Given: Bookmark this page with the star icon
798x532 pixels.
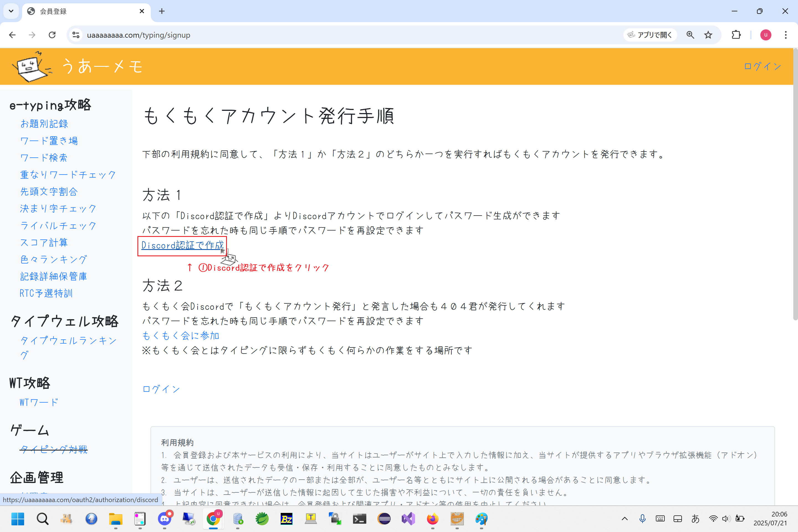Looking at the screenshot, I should (708, 35).
